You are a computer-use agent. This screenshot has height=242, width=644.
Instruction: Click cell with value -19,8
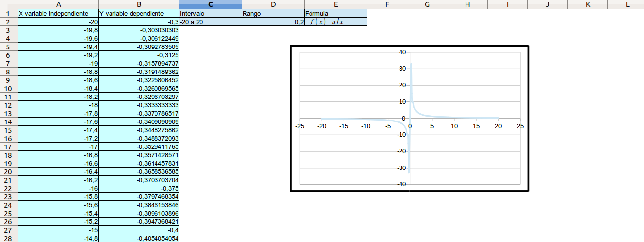58,30
